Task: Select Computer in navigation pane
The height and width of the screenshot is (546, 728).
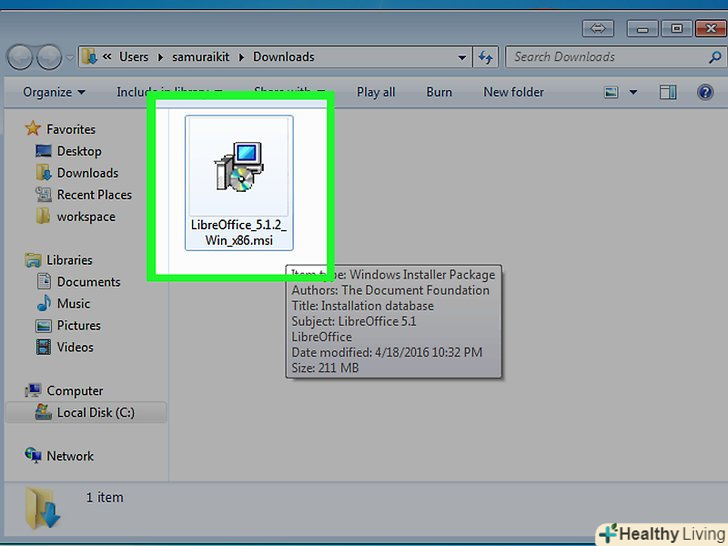Action: tap(74, 391)
